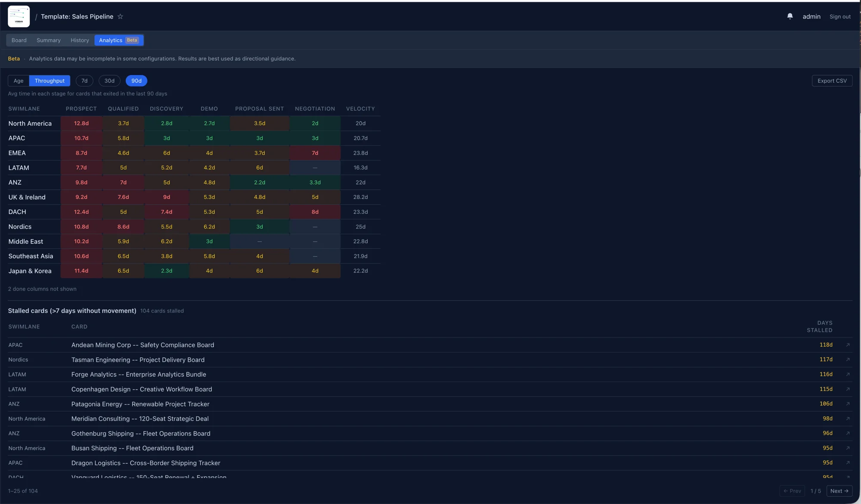
Task: Switch to the Board tab
Action: pos(19,40)
